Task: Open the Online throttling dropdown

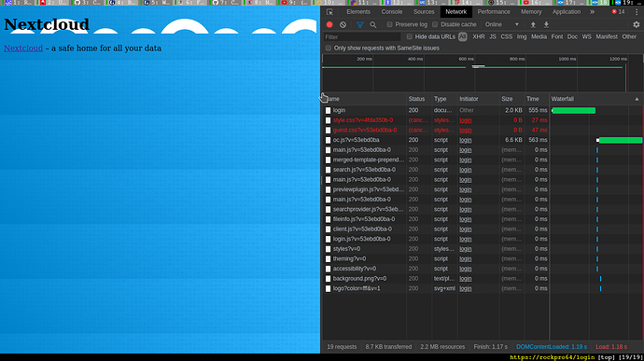Action: (502, 24)
